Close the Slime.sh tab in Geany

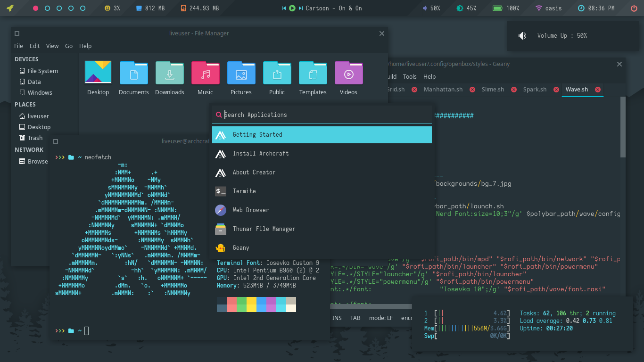point(513,90)
